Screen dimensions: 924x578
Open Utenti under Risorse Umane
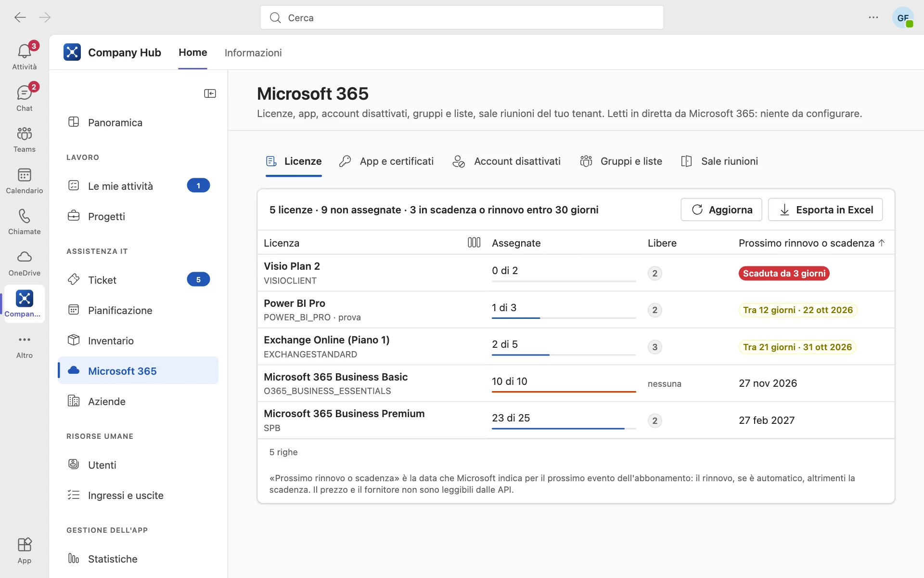click(138, 465)
